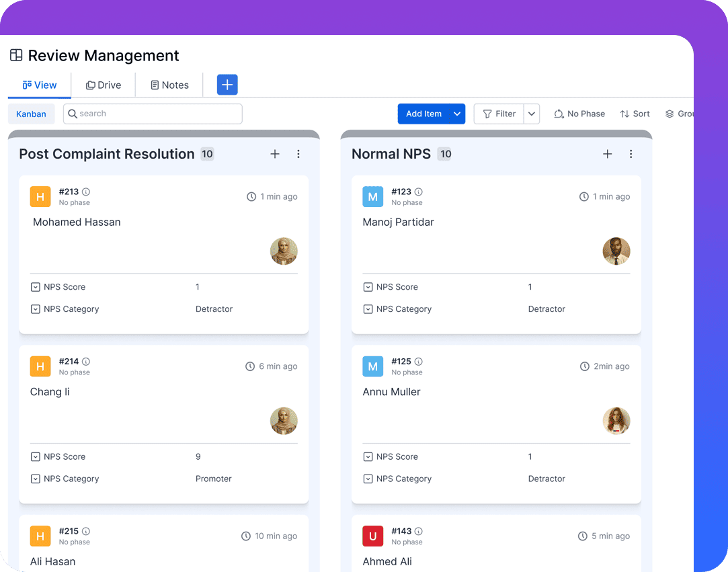728x572 pixels.
Task: Open Normal NPS column options menu
Action: [631, 154]
